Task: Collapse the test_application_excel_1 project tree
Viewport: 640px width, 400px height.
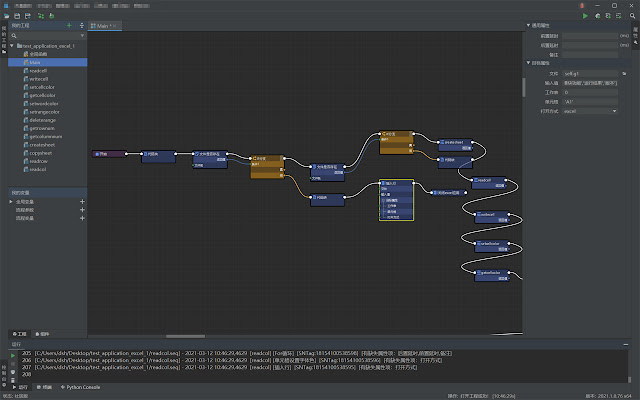Action: 14,46
